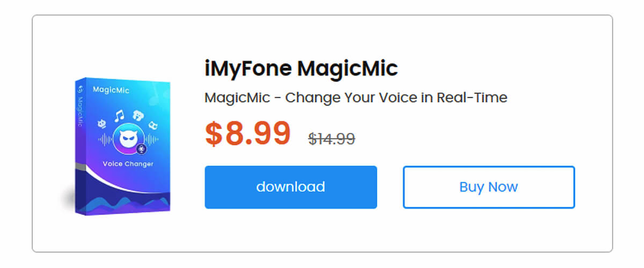Click the robot face icon on box
644x268 pixels.
point(102,123)
